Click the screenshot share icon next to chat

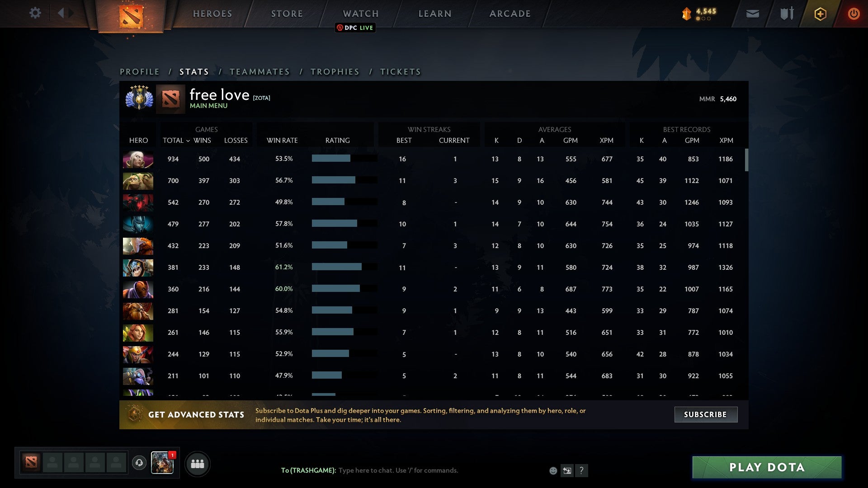tap(567, 470)
